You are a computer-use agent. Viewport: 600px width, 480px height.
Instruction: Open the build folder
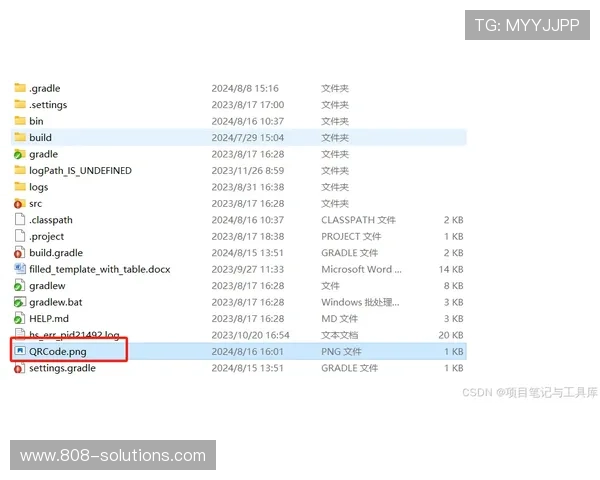coord(40,137)
